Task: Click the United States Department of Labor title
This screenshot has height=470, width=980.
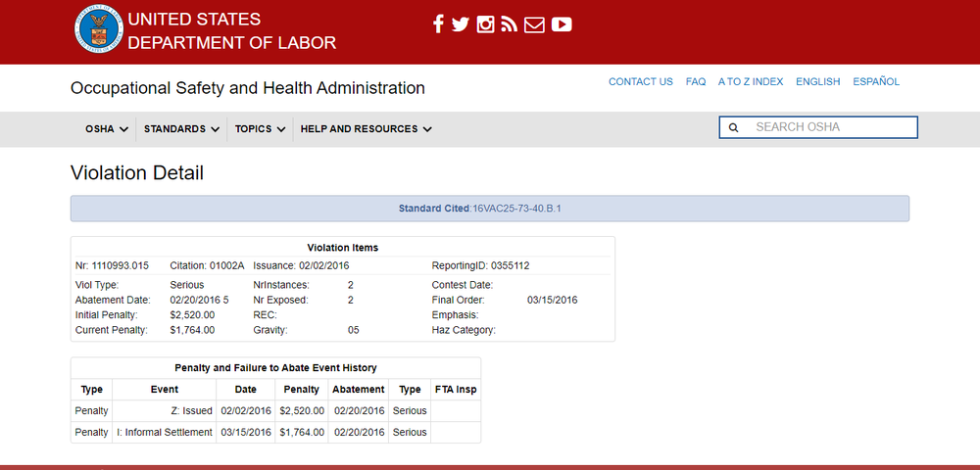Action: (231, 30)
